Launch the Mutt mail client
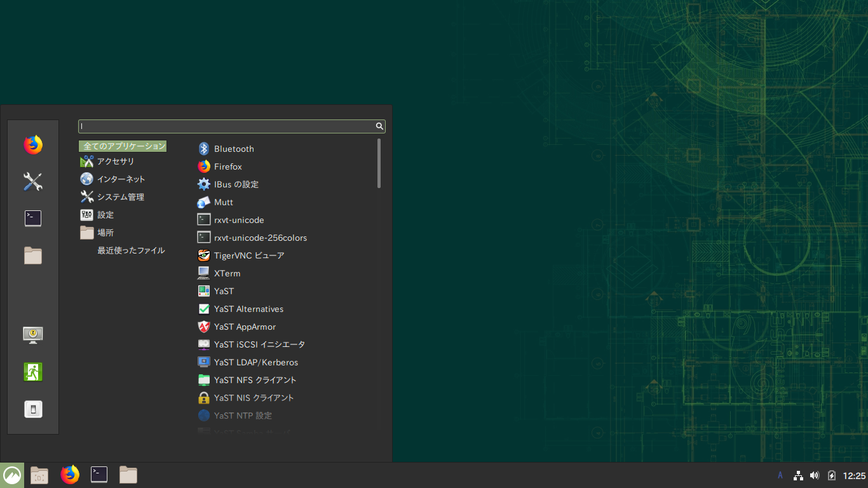The height and width of the screenshot is (488, 868). (x=215, y=202)
